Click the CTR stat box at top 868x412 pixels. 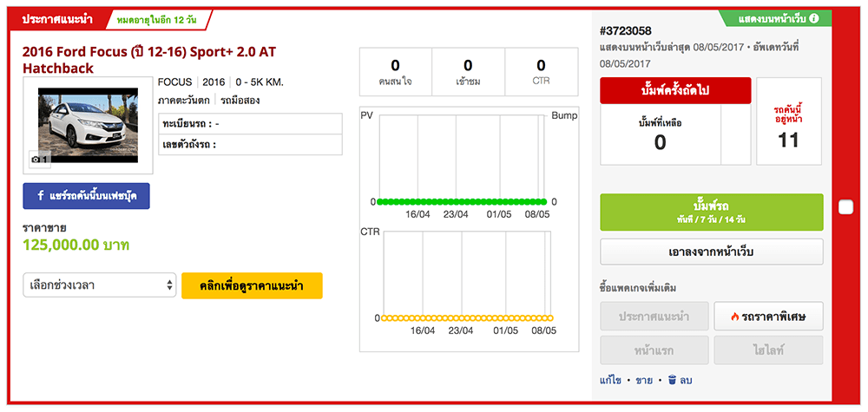pyautogui.click(x=541, y=72)
